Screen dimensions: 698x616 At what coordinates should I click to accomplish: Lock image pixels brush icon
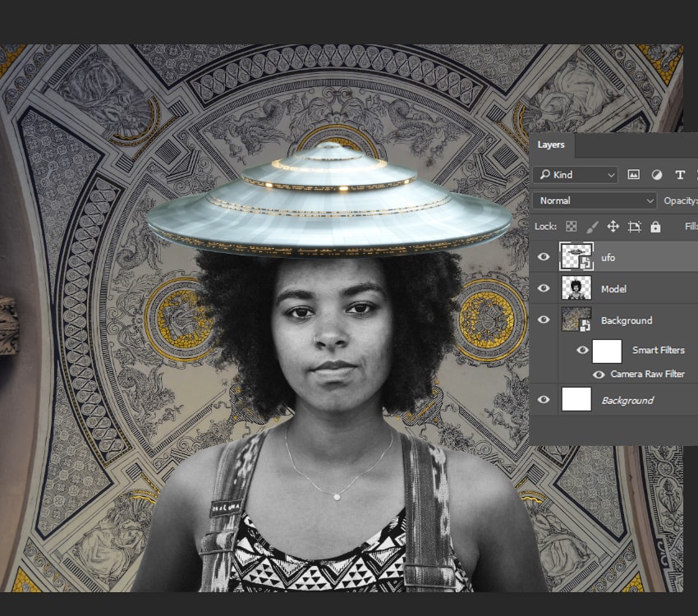pos(592,227)
